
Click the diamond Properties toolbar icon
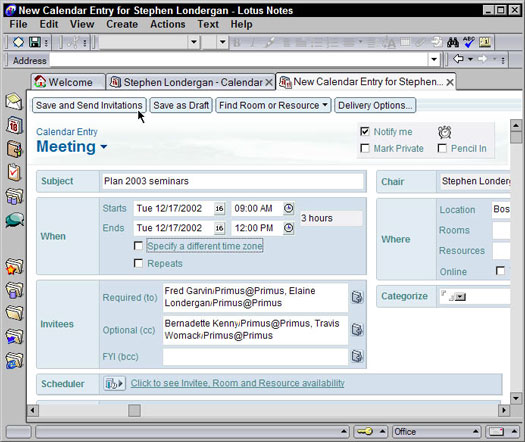point(18,42)
